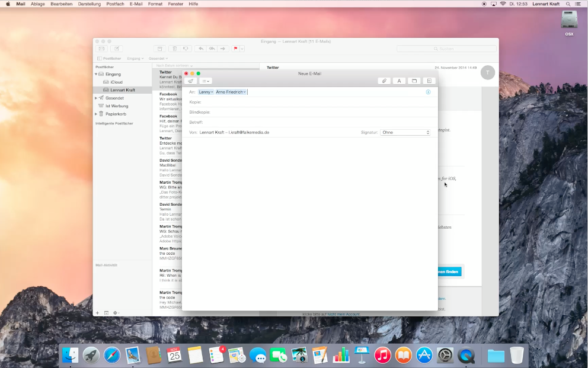Expand the Papierkorb mailbox triangle
The height and width of the screenshot is (368, 588).
[96, 114]
